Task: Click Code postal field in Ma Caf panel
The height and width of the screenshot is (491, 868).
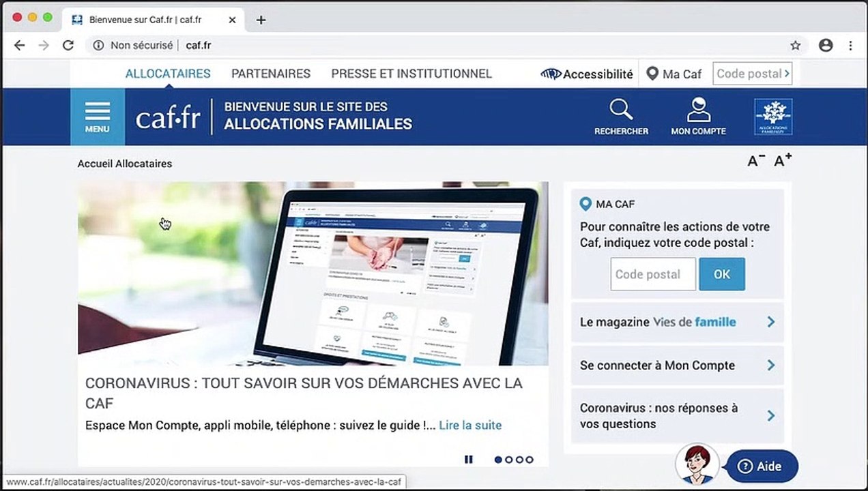Action: 653,274
